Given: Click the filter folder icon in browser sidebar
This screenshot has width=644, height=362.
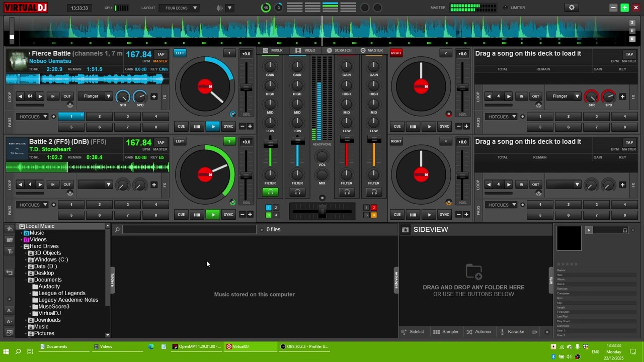Looking at the screenshot, I should [9, 251].
